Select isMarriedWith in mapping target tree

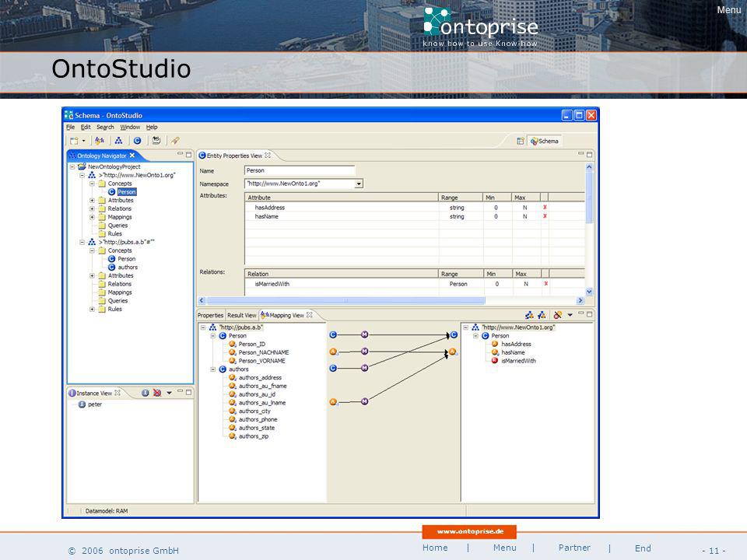tap(518, 361)
